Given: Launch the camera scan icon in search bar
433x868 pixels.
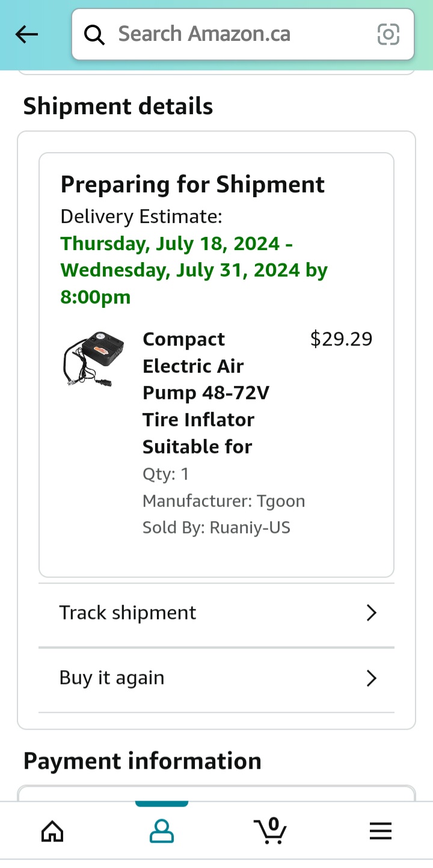Looking at the screenshot, I should coord(388,35).
